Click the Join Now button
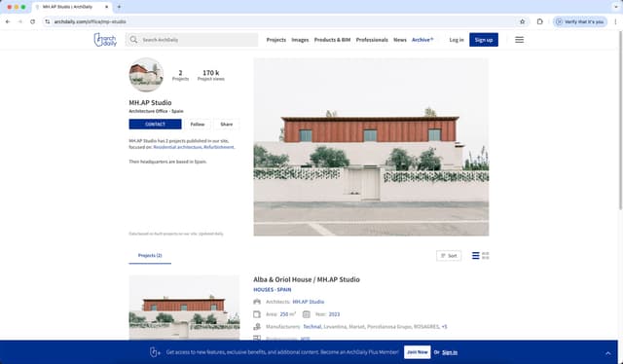This screenshot has width=623, height=364. [418, 352]
